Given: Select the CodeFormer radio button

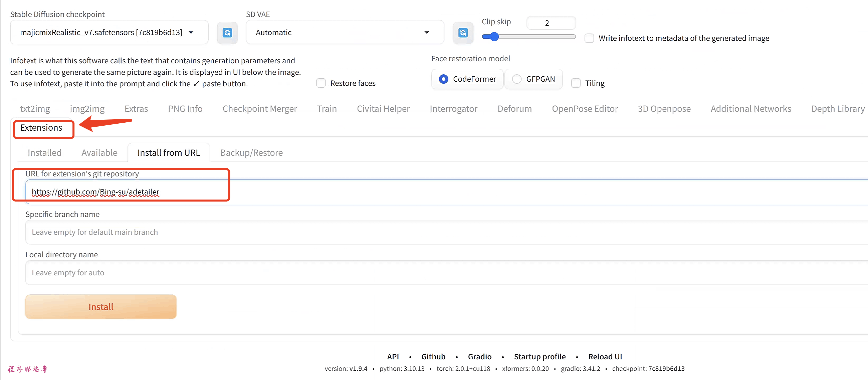Looking at the screenshot, I should (x=443, y=79).
